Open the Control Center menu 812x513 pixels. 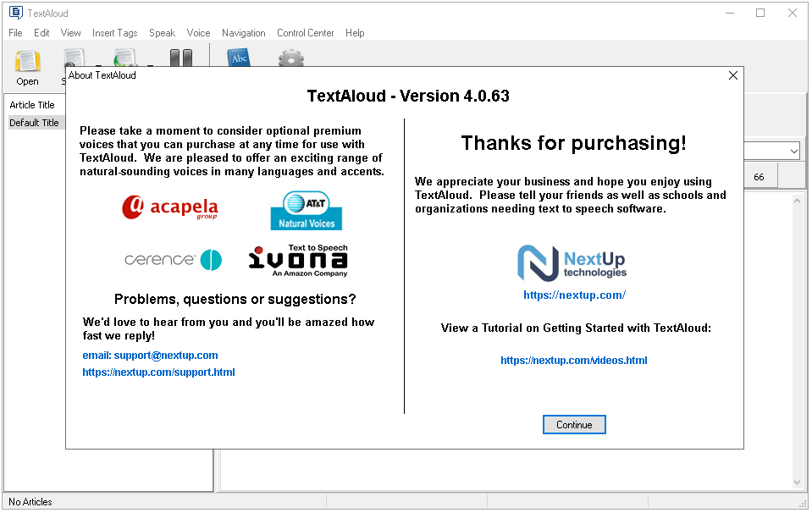pos(306,33)
